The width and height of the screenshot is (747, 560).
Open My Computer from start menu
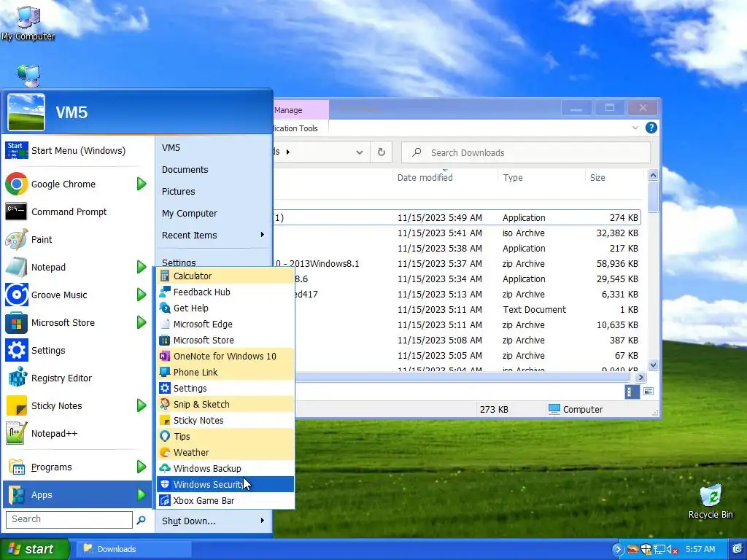pos(189,214)
